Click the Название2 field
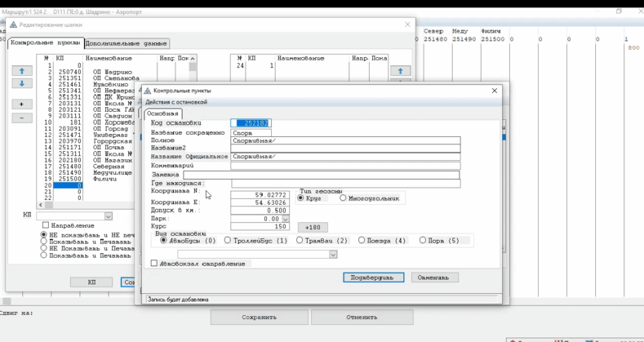The image size is (644, 342). pos(345,149)
